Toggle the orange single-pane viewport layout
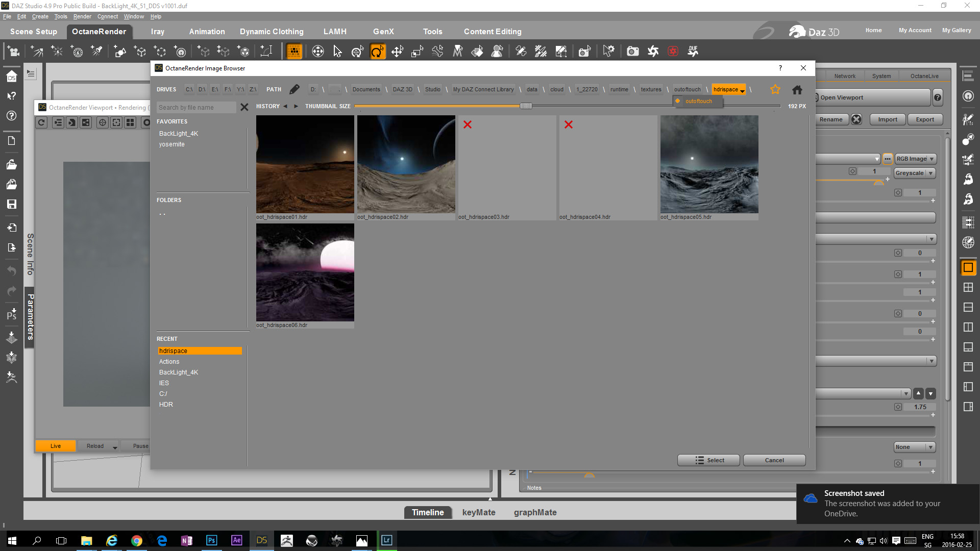Image resolution: width=980 pixels, height=551 pixels. click(968, 267)
